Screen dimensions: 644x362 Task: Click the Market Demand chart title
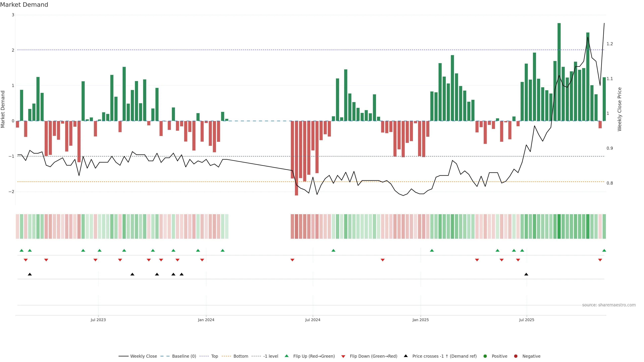(x=24, y=5)
